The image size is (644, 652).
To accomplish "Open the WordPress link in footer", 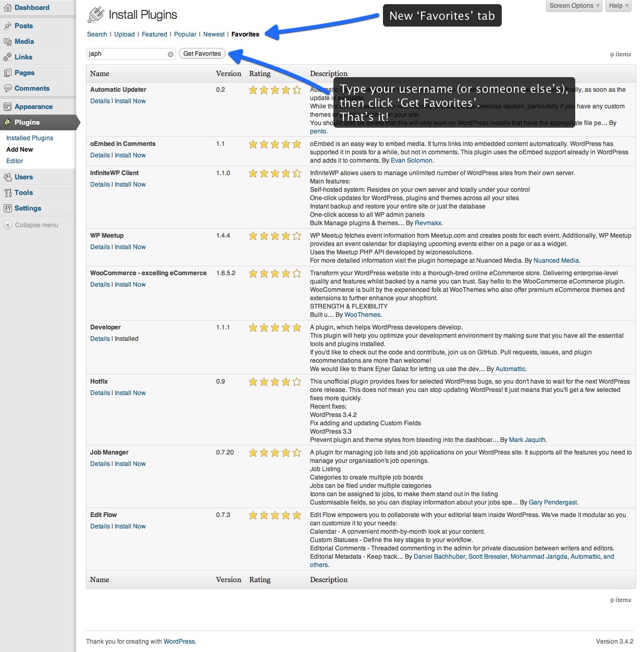I will point(179,642).
